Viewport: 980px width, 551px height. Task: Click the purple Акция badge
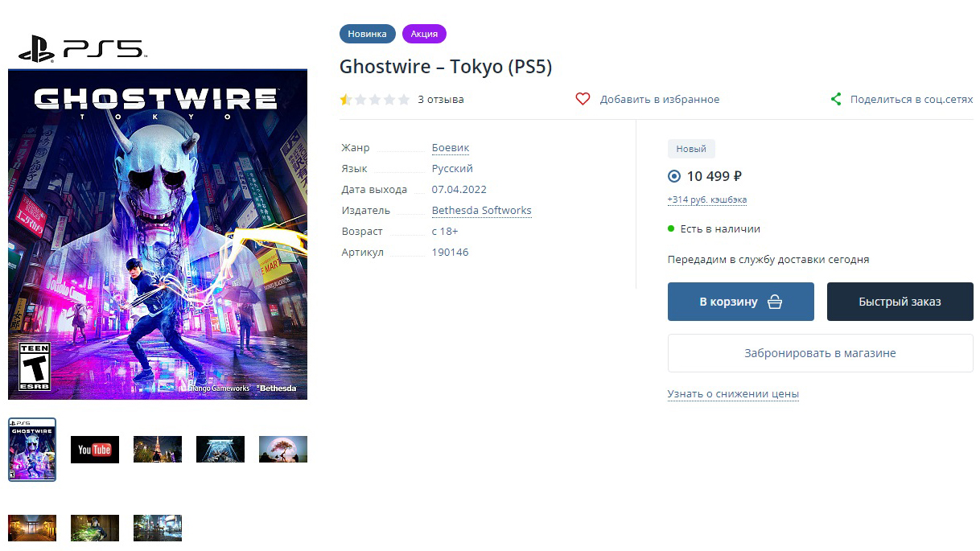pyautogui.click(x=424, y=34)
